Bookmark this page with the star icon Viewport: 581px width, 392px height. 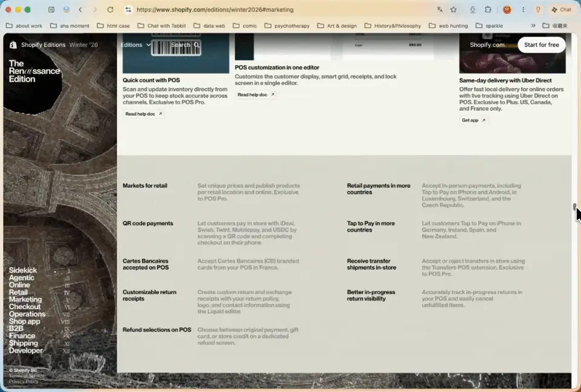click(453, 10)
